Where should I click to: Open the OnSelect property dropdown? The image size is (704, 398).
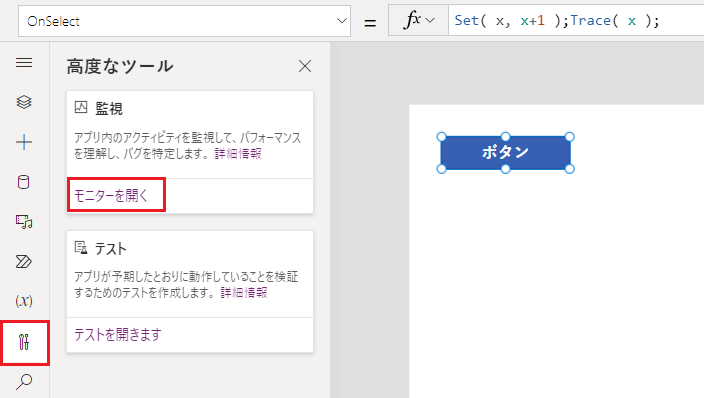(184, 21)
